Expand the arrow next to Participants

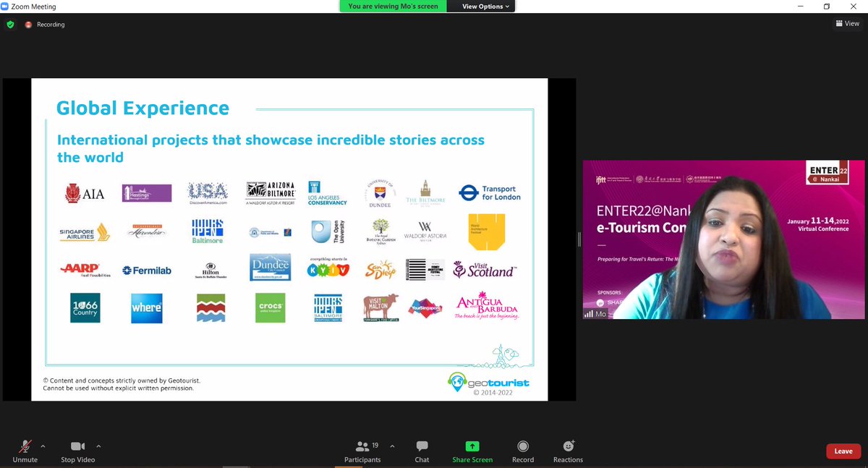(x=392, y=446)
